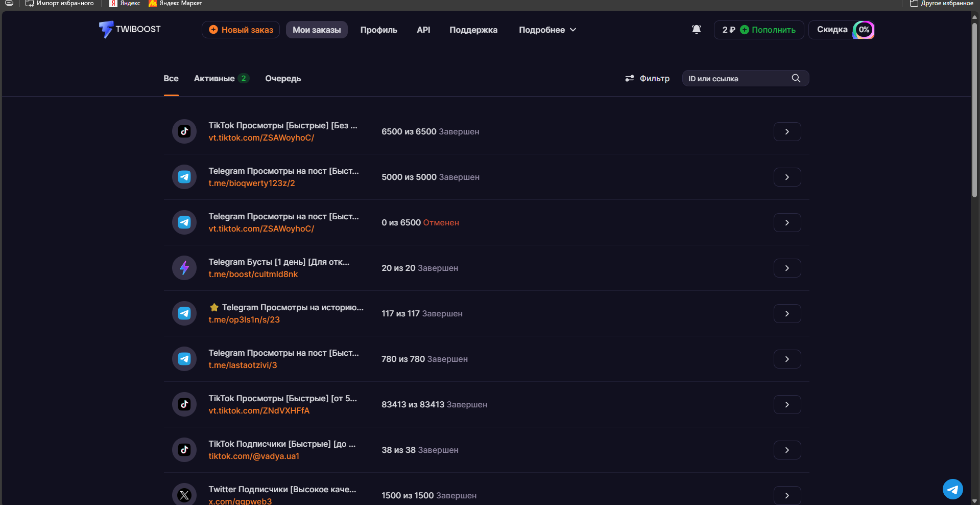
Task: Open the Яндекс Маркет bookmark
Action: tap(175, 3)
